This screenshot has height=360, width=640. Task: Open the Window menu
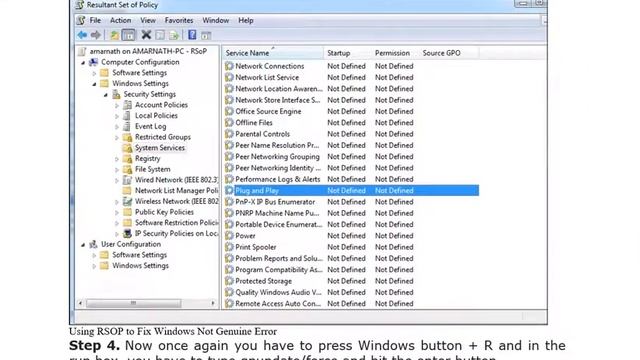tap(216, 20)
